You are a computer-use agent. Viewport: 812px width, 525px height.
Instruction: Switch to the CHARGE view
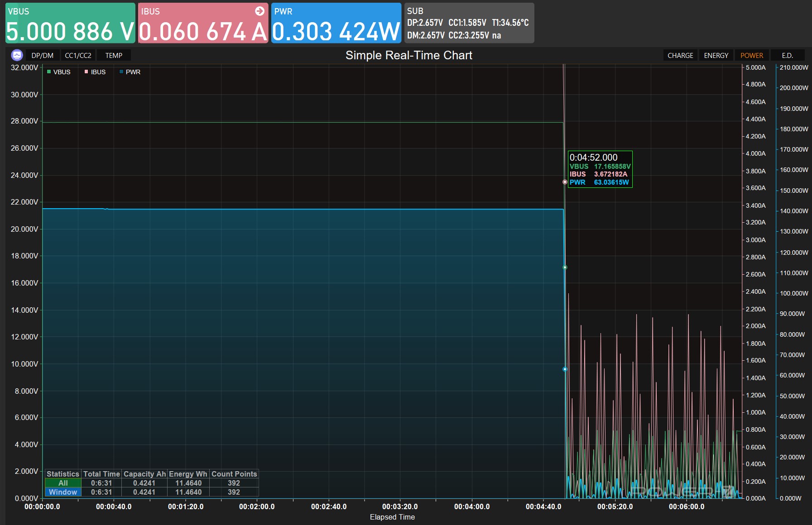point(680,55)
